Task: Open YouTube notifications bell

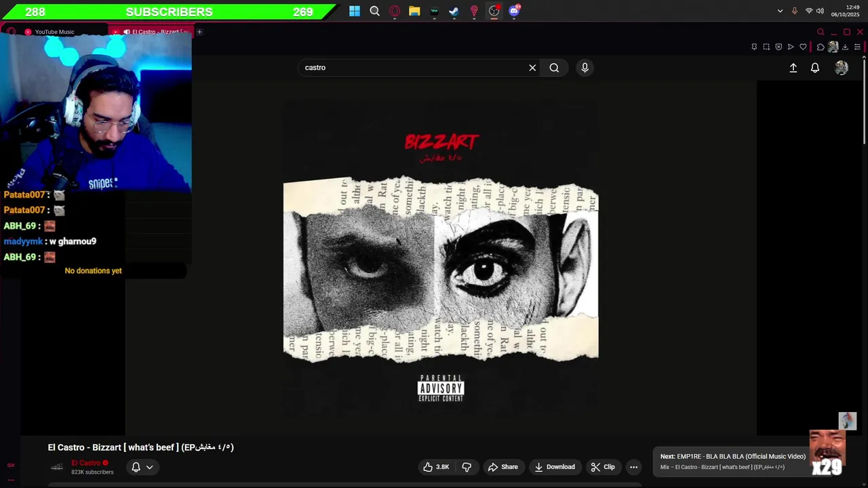Action: pyautogui.click(x=815, y=68)
